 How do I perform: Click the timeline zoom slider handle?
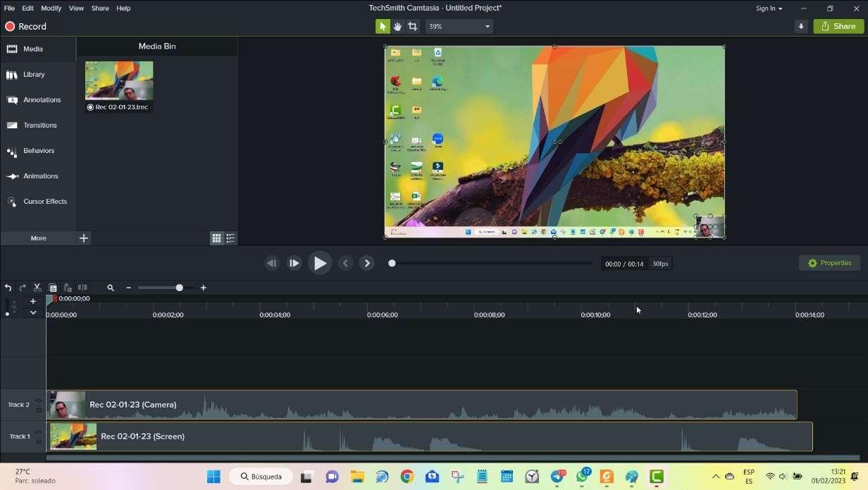pyautogui.click(x=179, y=288)
